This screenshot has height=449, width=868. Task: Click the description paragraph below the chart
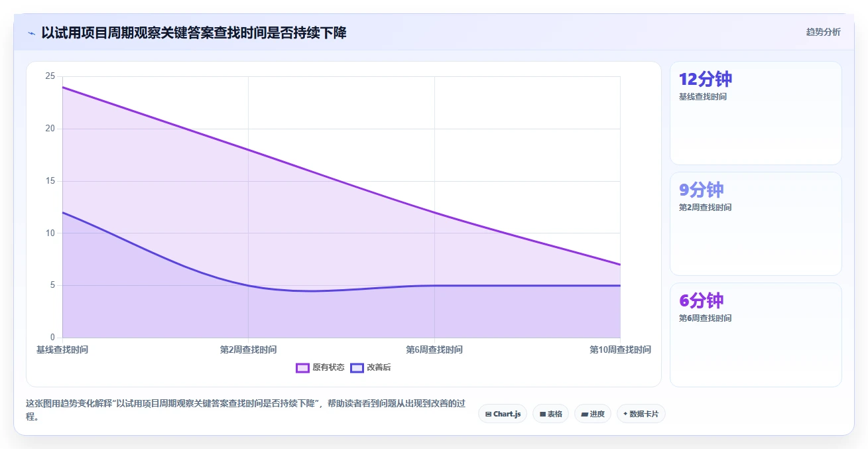tap(245, 411)
